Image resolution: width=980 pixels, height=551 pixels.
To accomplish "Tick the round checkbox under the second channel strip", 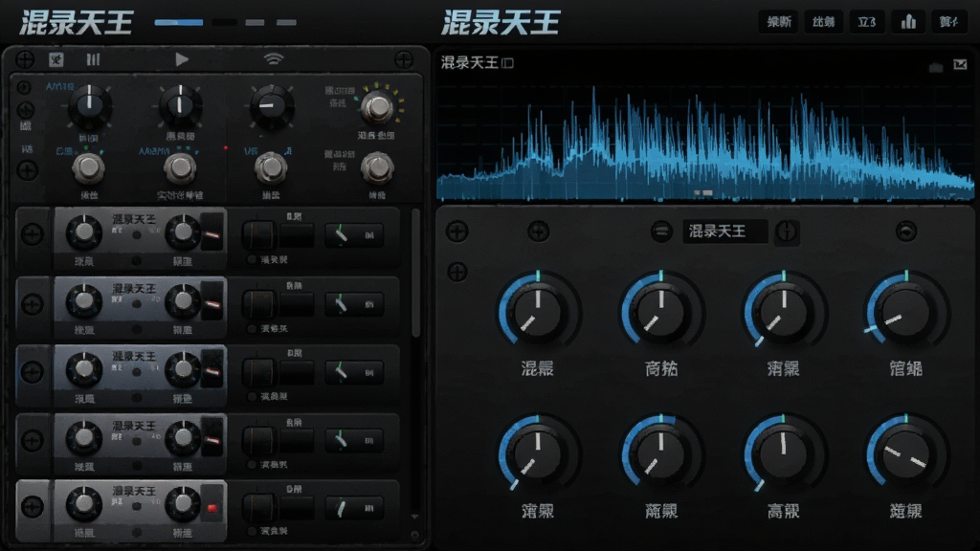I will 252,329.
